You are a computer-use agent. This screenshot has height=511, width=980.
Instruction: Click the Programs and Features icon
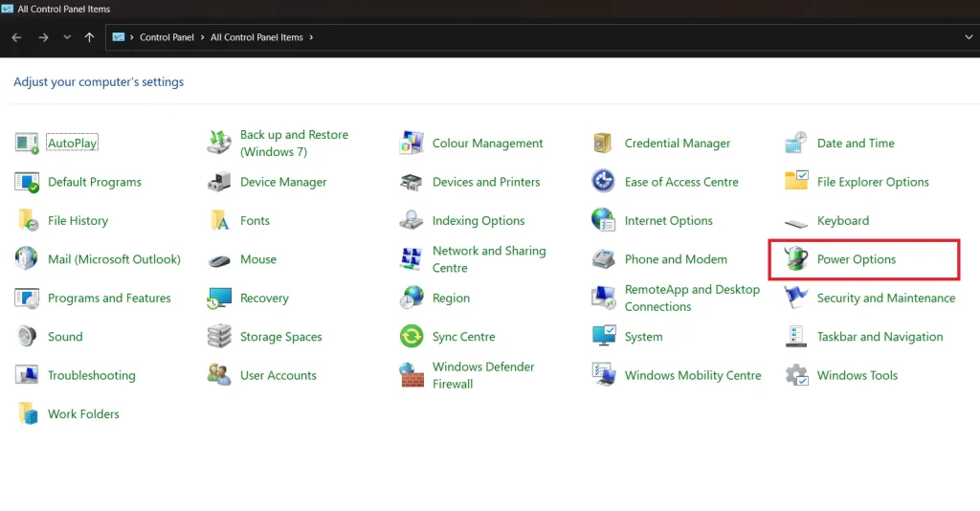27,298
